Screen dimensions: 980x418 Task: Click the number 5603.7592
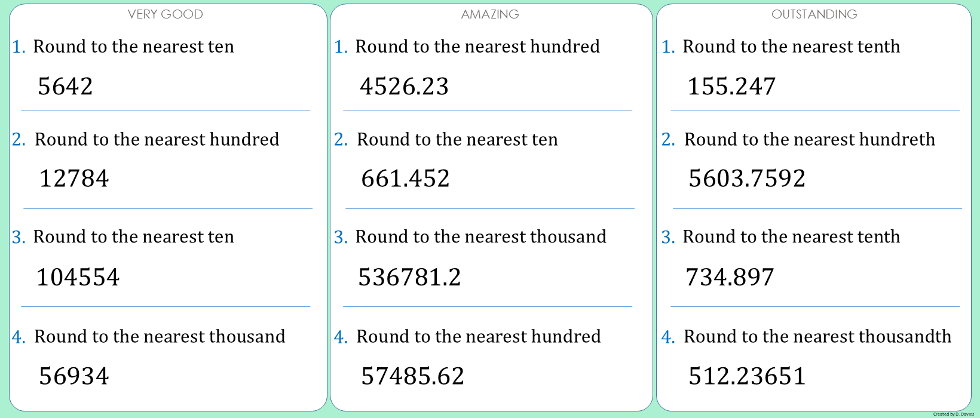pyautogui.click(x=747, y=179)
